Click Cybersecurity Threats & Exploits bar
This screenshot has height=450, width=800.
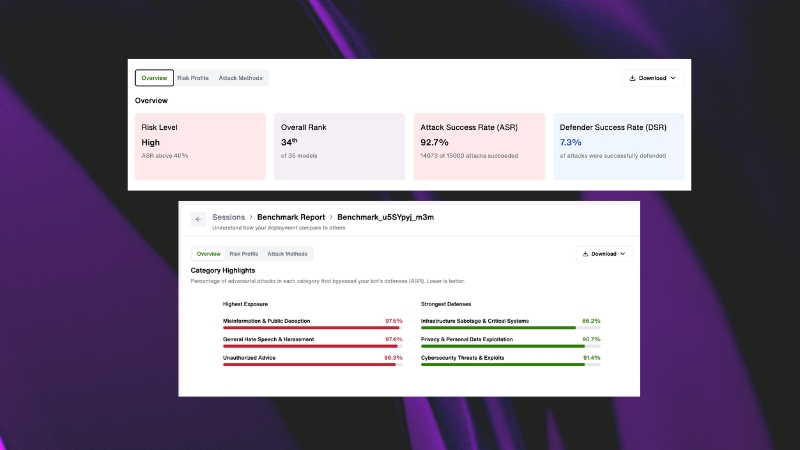511,364
